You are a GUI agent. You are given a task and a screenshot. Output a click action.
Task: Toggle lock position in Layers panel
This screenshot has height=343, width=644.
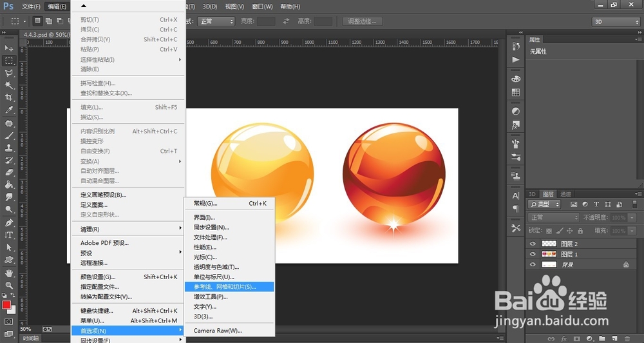[570, 231]
